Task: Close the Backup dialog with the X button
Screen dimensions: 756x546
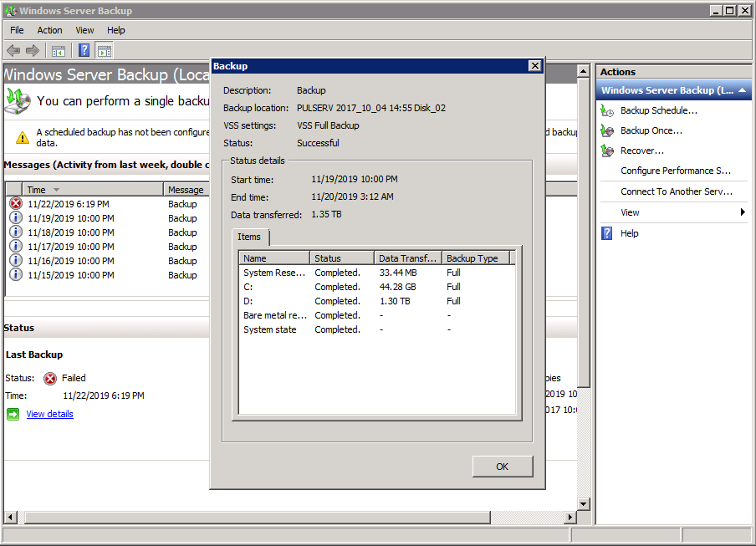Action: pyautogui.click(x=534, y=66)
